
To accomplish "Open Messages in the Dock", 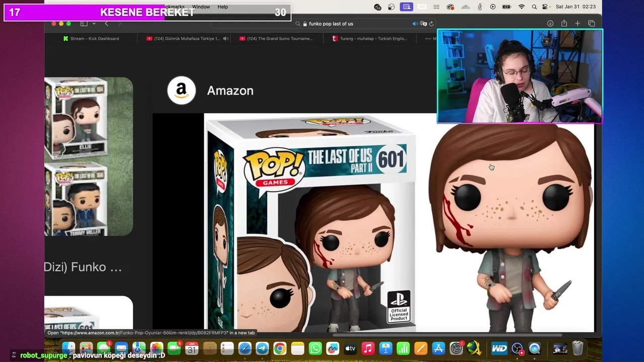I will [104, 348].
